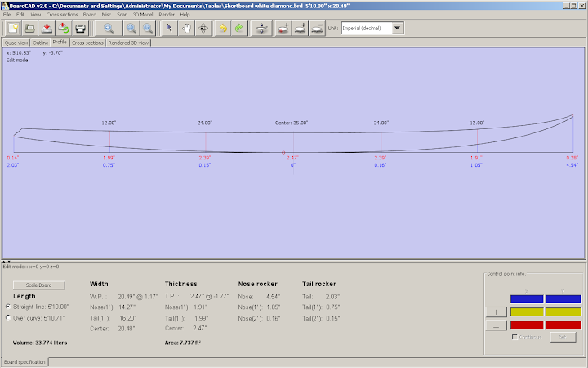Image resolution: width=588 pixels, height=368 pixels.
Task: Create a new board with New icon
Action: [x=14, y=28]
